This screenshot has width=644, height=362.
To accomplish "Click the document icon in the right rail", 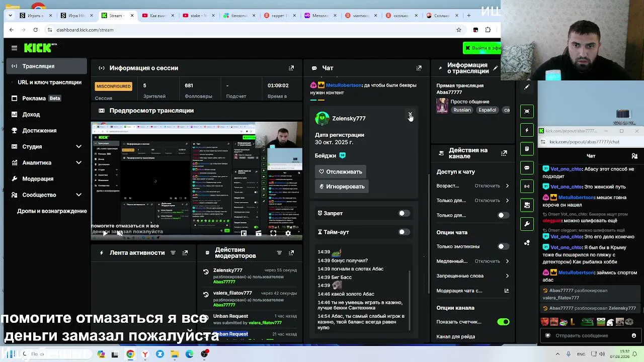I will (527, 149).
